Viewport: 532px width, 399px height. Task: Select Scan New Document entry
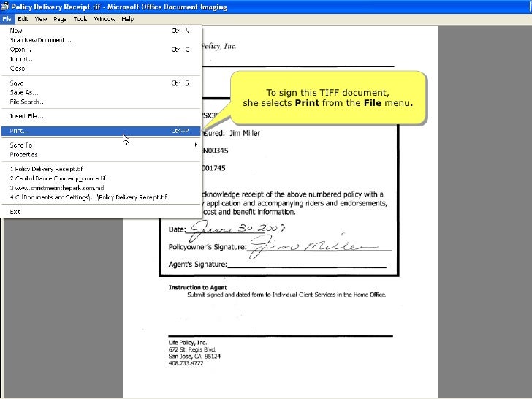tap(101, 40)
